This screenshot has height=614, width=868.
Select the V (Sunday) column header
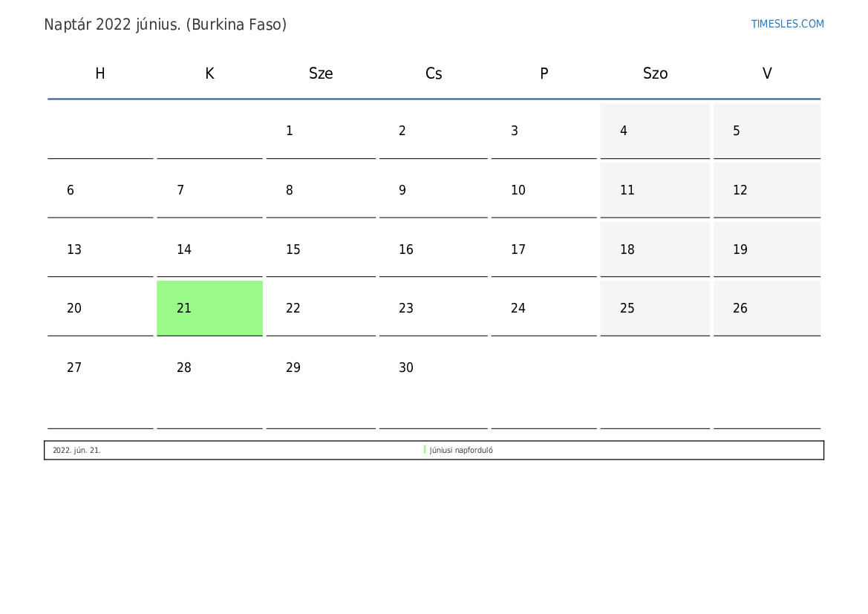tap(767, 74)
